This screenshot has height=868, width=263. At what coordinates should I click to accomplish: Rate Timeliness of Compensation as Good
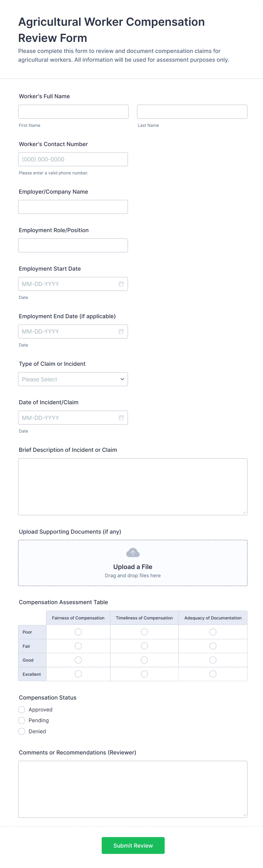(145, 660)
